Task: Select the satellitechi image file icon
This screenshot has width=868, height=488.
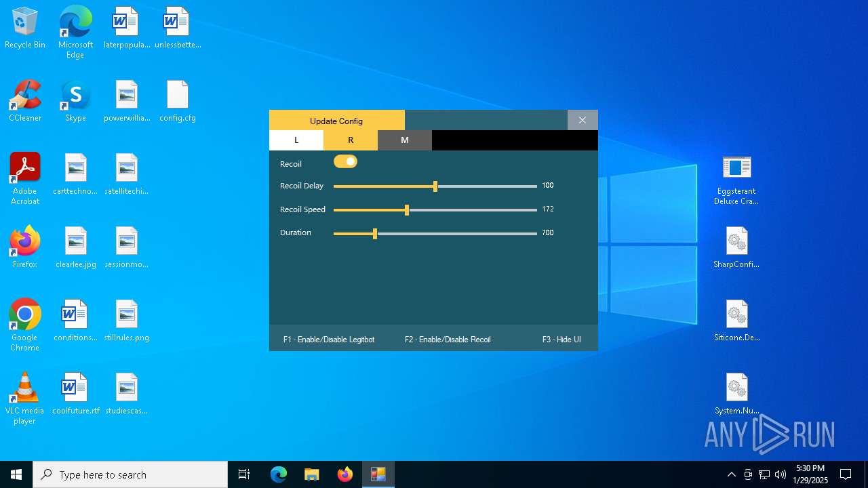Action: 127,175
